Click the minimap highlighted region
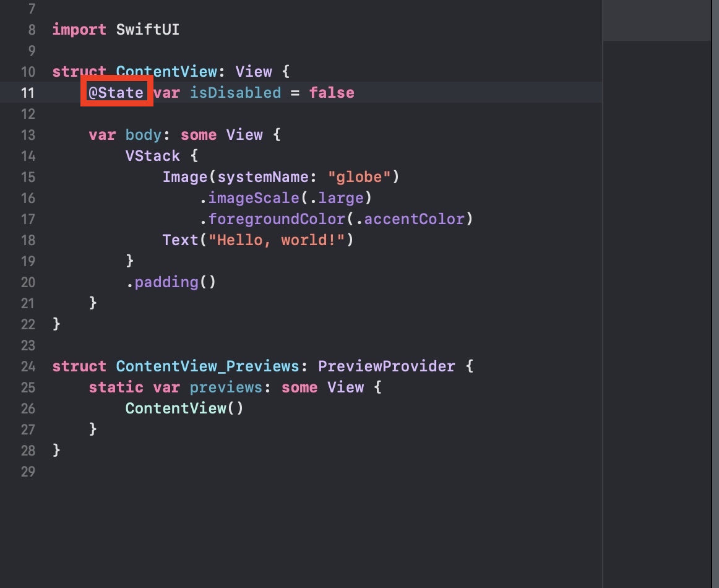The width and height of the screenshot is (719, 588). coord(657,20)
